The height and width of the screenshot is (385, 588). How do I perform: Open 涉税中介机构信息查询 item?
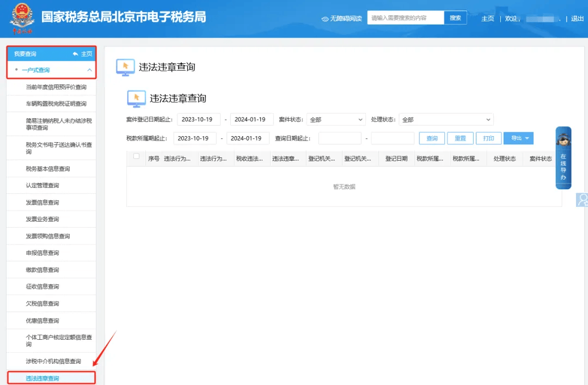click(x=51, y=362)
